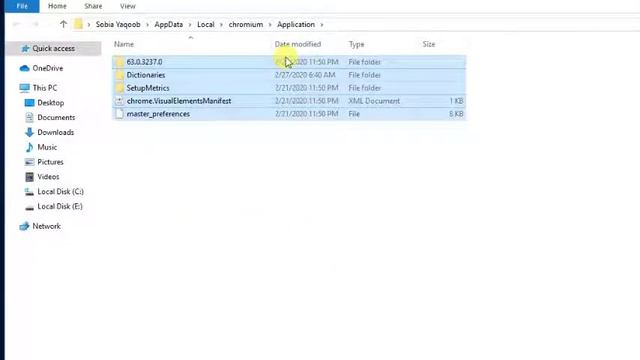This screenshot has height=360, width=640.
Task: Expand the chevron after Local in the breadcrumb
Action: [221, 25]
